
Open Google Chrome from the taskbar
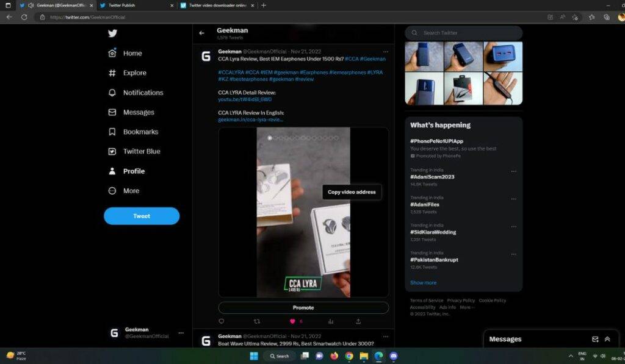(x=349, y=356)
